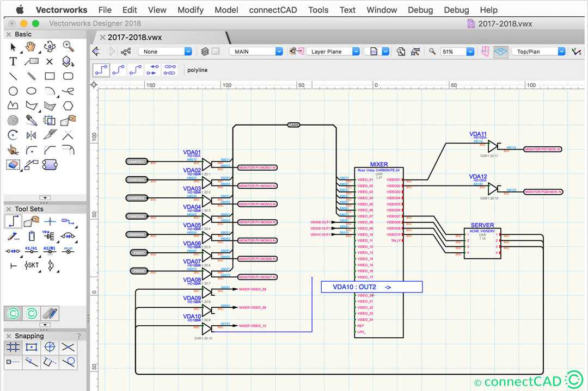Select the Rectangle tool
Screen dimensions: 588x391
click(50, 76)
